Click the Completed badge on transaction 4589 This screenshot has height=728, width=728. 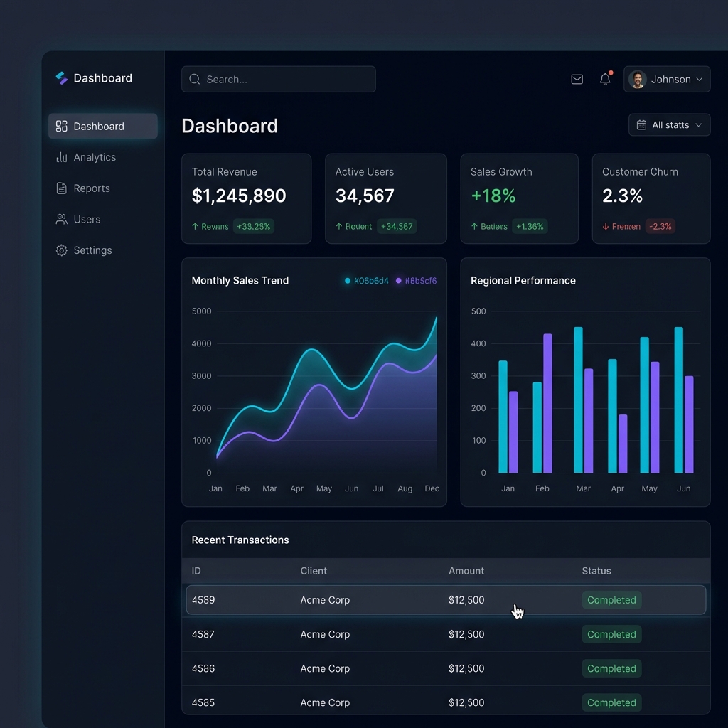[x=611, y=600]
